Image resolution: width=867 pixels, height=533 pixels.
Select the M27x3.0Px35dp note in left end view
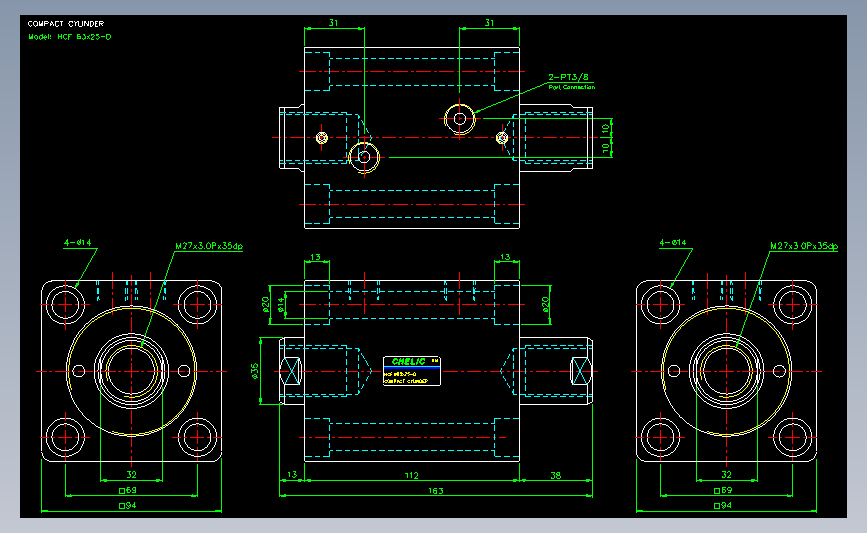[x=209, y=246]
